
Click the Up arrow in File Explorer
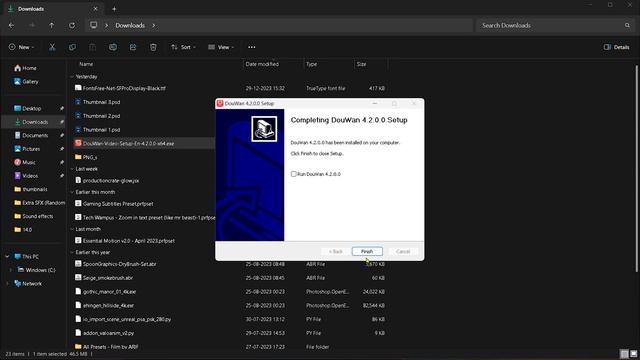point(51,25)
